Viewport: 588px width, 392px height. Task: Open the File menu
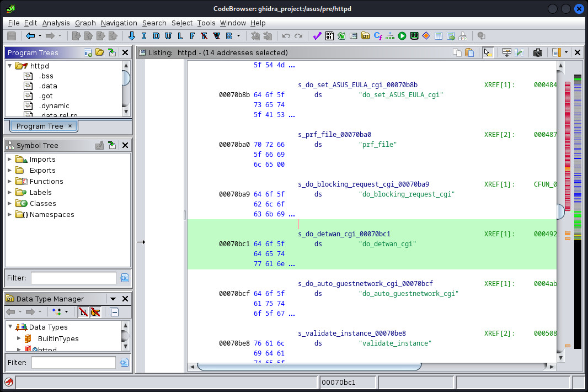click(13, 23)
